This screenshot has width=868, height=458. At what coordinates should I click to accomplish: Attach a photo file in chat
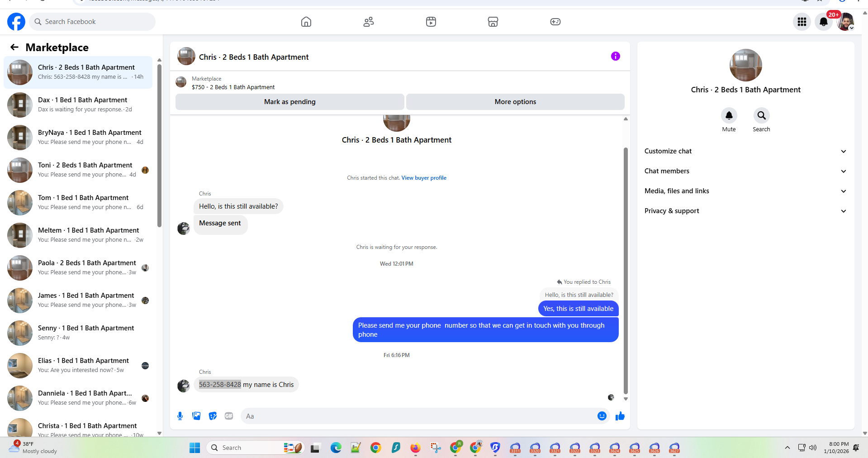point(196,416)
